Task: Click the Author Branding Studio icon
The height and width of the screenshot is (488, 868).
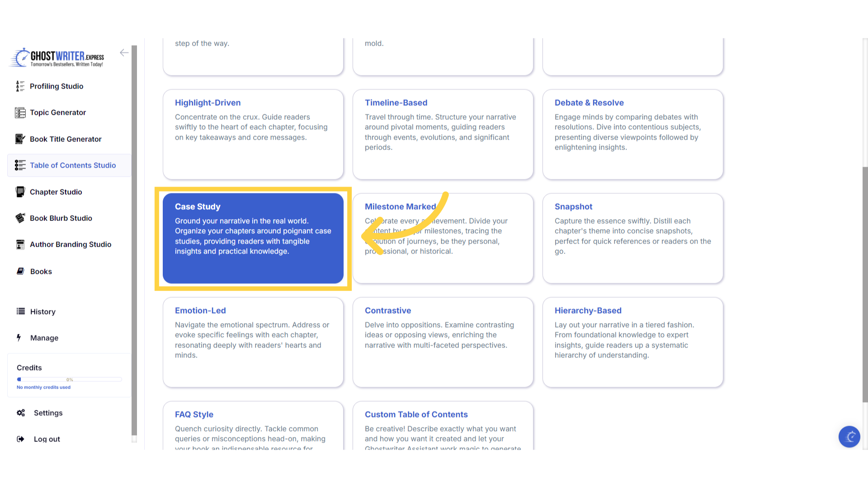Action: 20,244
